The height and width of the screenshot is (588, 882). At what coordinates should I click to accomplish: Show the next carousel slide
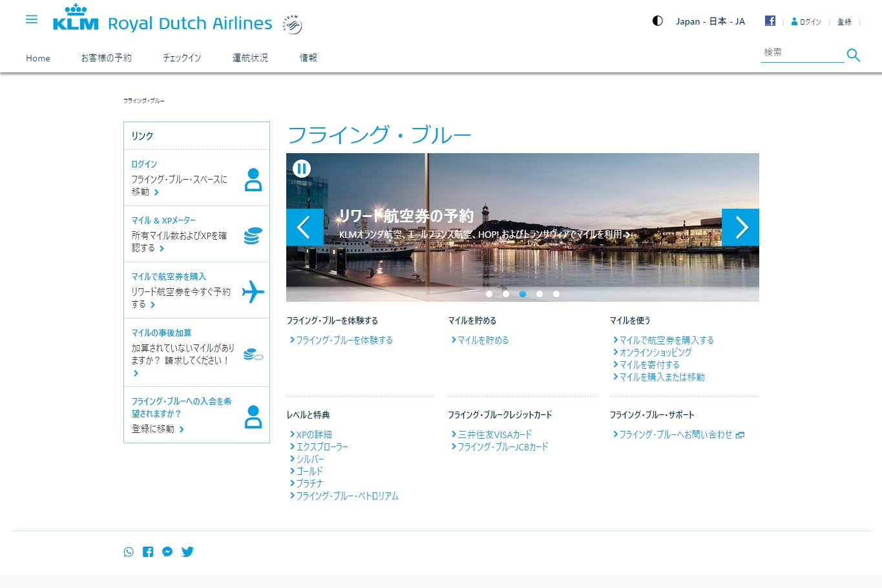tap(740, 227)
